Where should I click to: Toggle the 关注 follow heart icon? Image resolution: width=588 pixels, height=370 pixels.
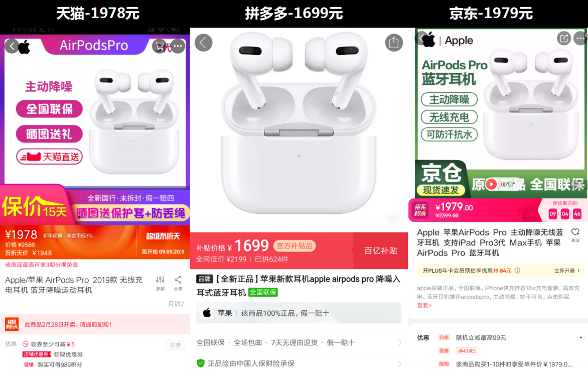coord(575,235)
